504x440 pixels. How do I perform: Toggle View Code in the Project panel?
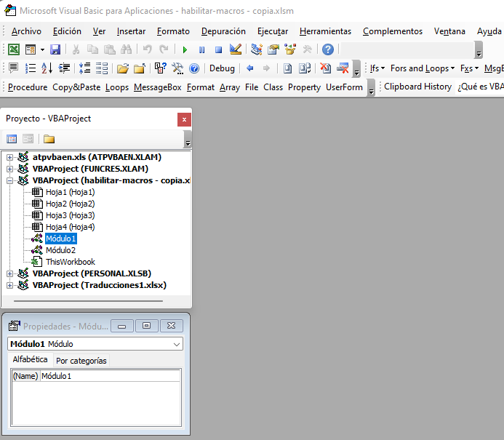coord(12,139)
